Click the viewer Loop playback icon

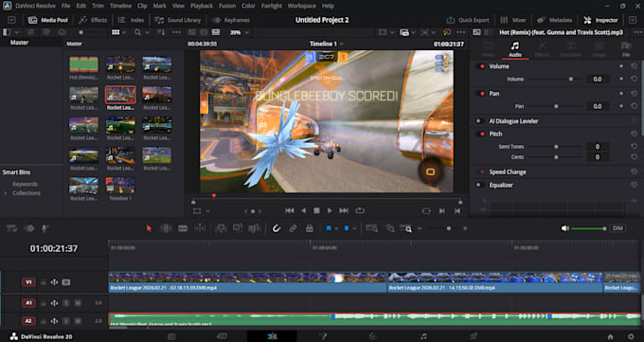[360, 210]
